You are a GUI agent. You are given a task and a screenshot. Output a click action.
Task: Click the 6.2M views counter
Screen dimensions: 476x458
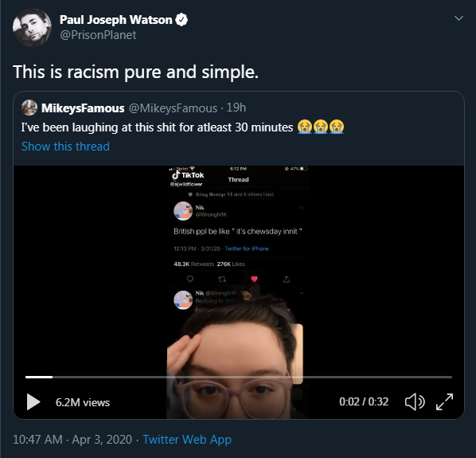(83, 402)
